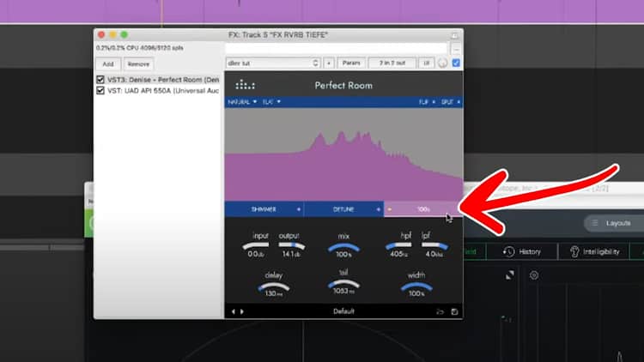The height and width of the screenshot is (362, 644).
Task: Click the purple track item in arrange view
Action: click(322, 11)
